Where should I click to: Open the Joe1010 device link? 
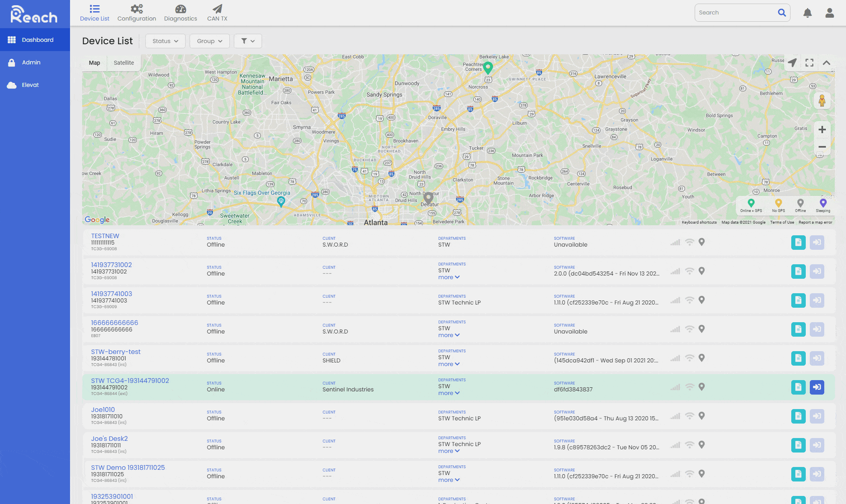[103, 409]
